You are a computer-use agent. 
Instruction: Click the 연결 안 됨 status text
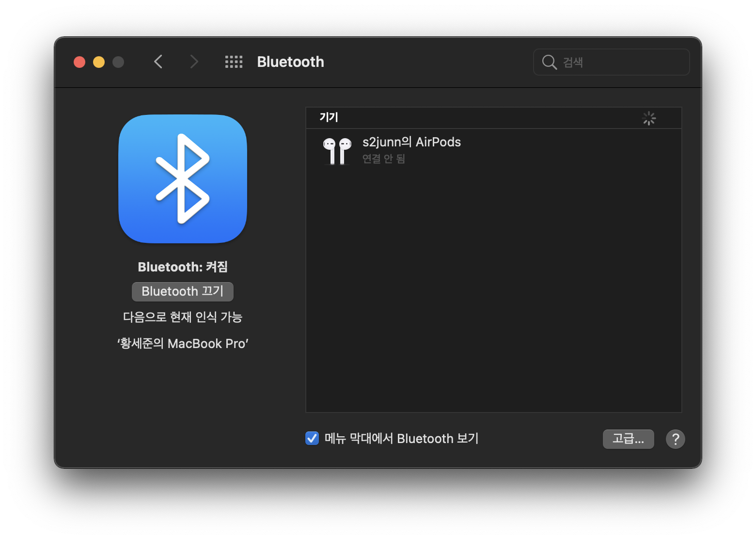tap(384, 159)
